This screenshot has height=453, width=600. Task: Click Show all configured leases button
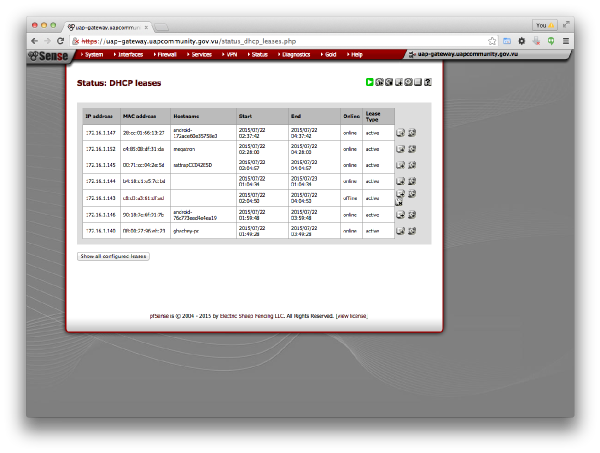[x=113, y=256]
